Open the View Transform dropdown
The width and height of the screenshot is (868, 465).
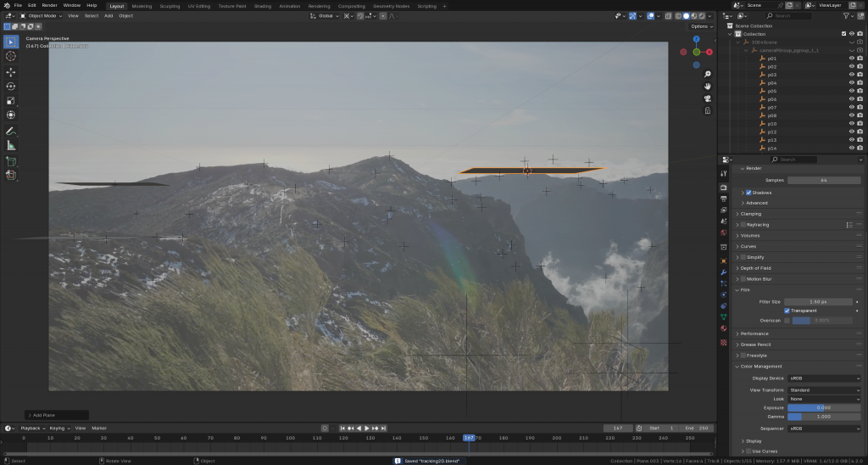824,390
